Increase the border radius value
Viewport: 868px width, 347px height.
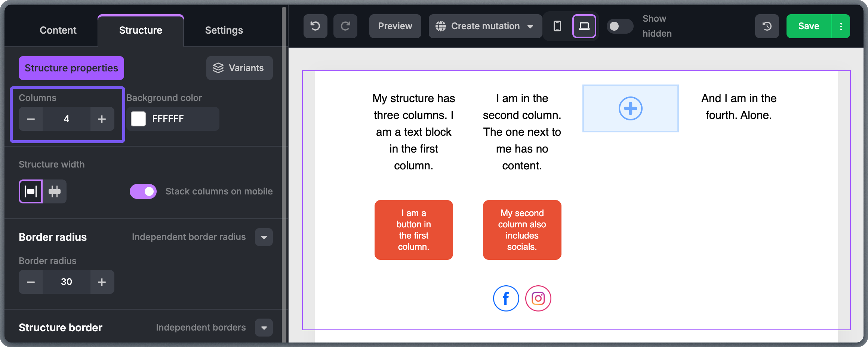[102, 282]
